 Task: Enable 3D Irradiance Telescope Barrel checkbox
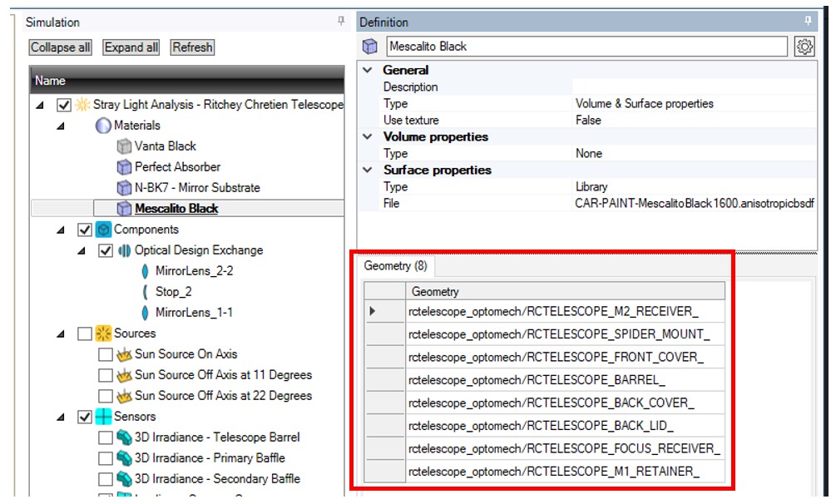(105, 437)
